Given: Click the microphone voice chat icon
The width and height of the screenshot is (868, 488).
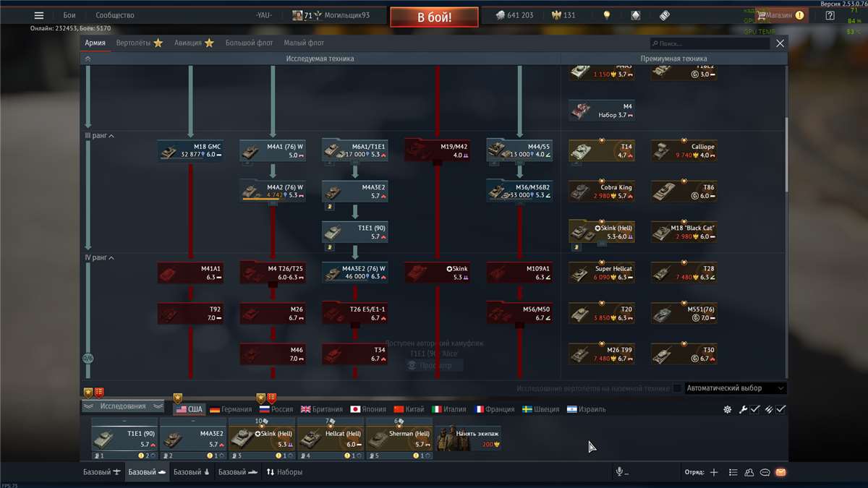Looking at the screenshot, I should point(619,472).
